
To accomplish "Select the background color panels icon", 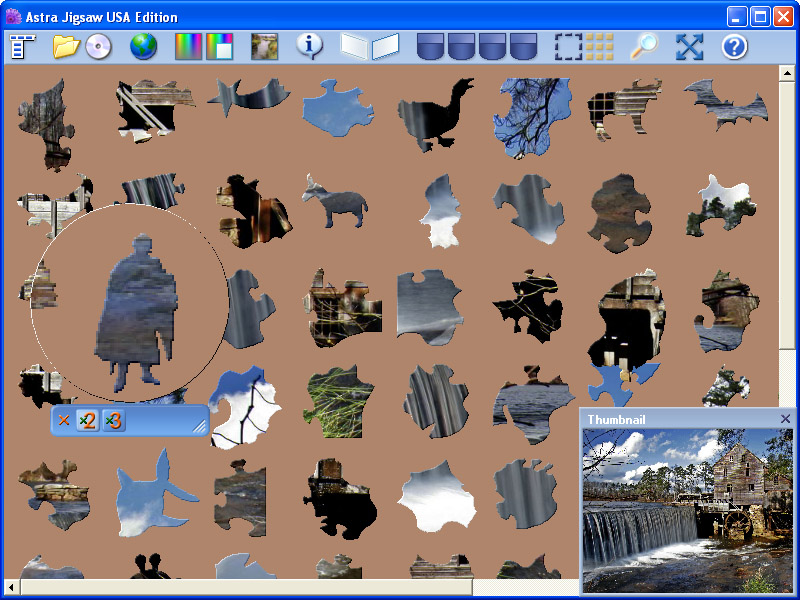I will [x=219, y=45].
